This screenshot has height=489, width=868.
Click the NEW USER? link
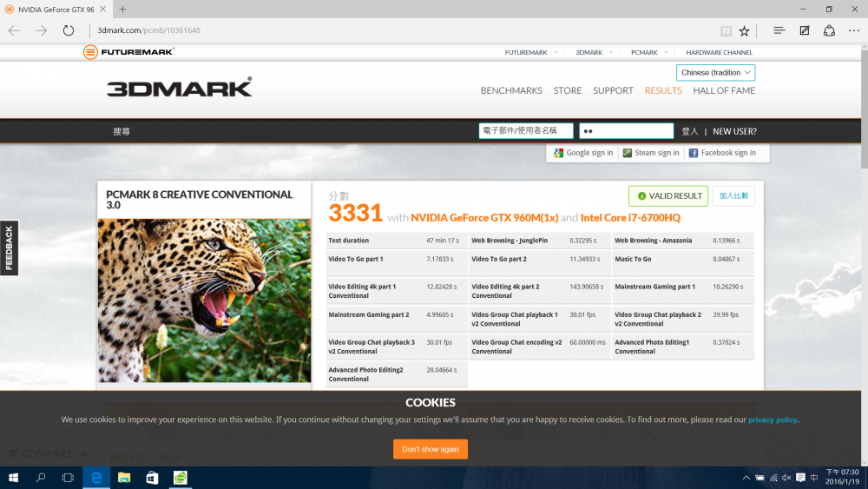[734, 131]
